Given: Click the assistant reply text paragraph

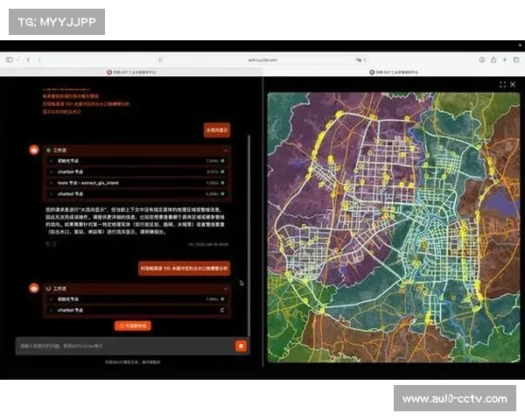Looking at the screenshot, I should coord(135,220).
